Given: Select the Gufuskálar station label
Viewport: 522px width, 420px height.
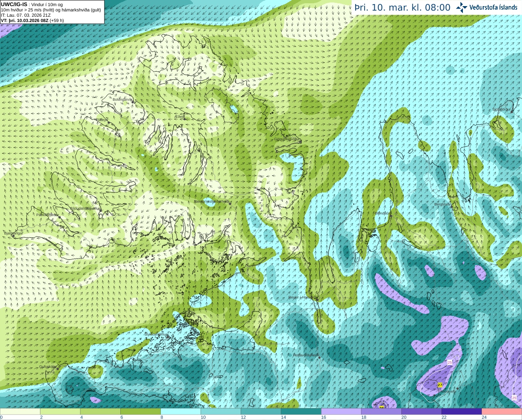Looking at the screenshot, I should (x=48, y=367).
